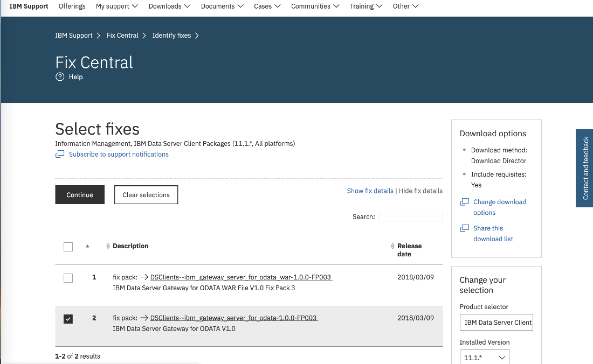Screen dimensions: 593x364
Task: Click the ascending sort triangle in table header
Action: click(87, 246)
